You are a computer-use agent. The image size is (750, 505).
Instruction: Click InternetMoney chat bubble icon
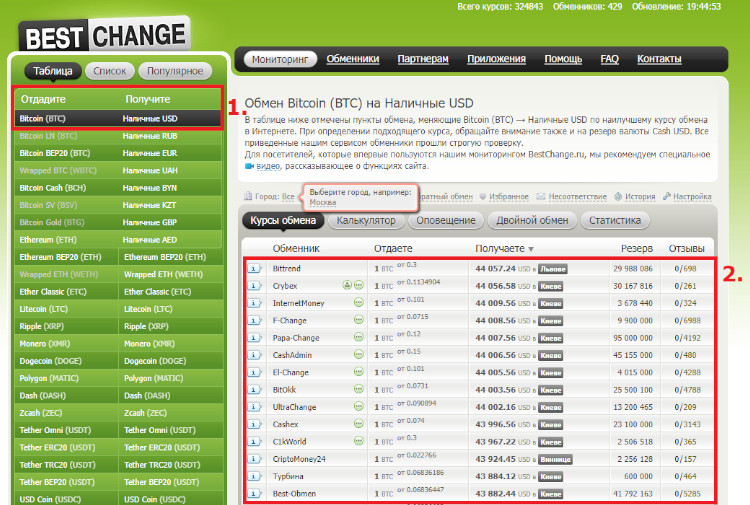pyautogui.click(x=359, y=302)
